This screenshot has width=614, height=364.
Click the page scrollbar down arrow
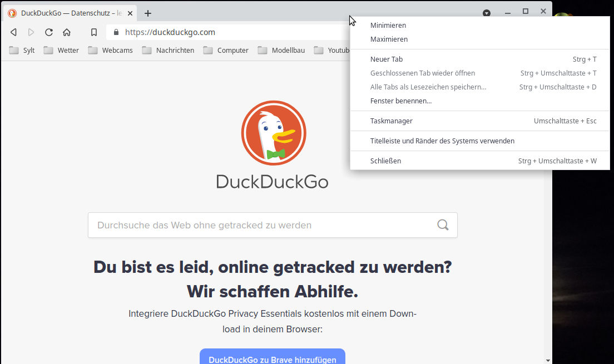click(x=548, y=361)
